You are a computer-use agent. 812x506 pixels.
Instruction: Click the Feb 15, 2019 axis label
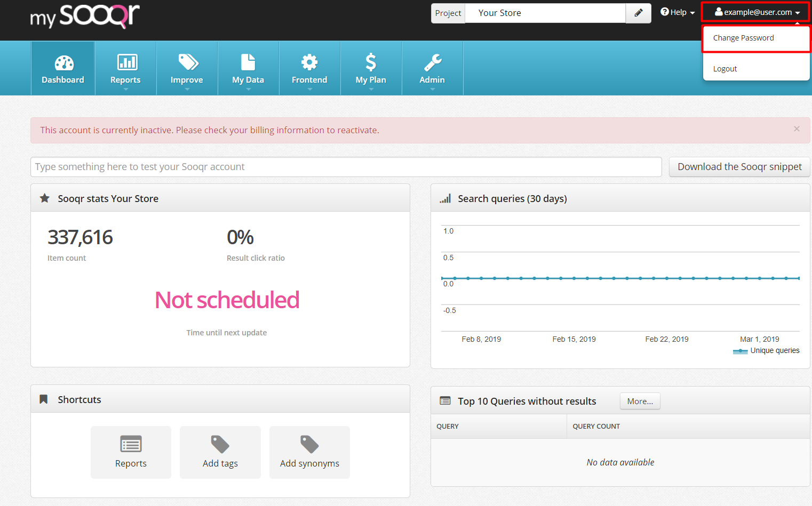click(x=574, y=339)
